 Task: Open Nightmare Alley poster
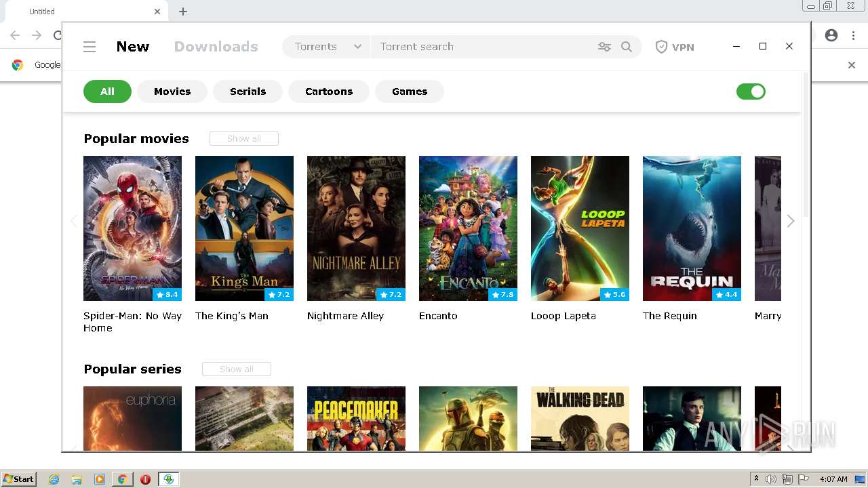(x=356, y=228)
